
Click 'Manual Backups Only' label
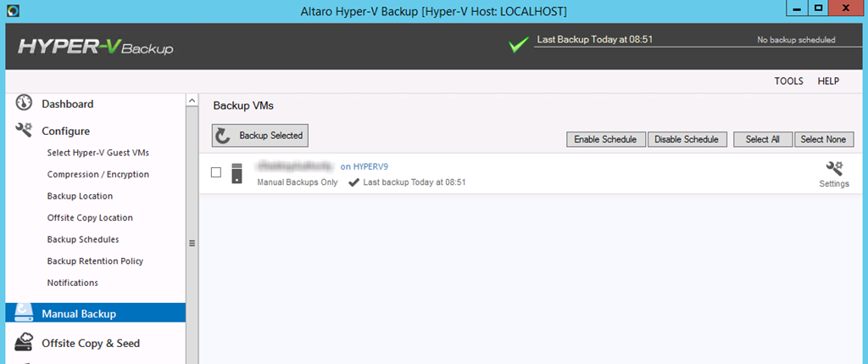298,182
